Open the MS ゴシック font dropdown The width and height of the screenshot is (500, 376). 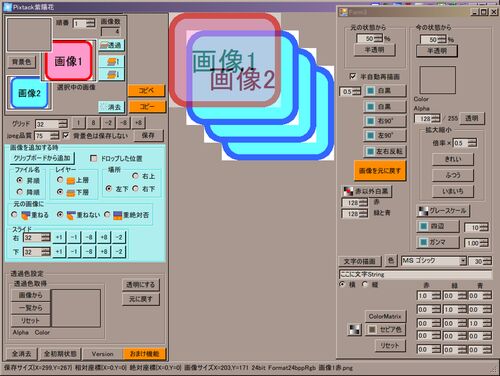pos(463,261)
